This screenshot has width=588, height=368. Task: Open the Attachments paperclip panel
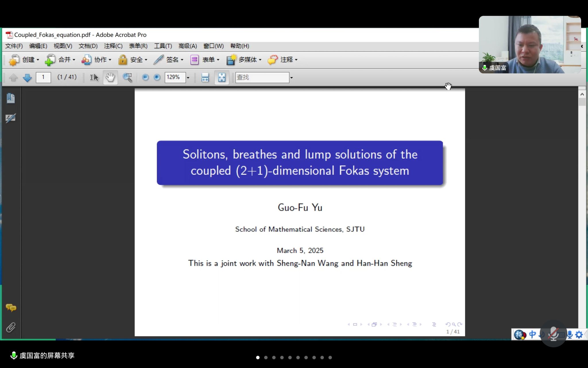coord(11,327)
